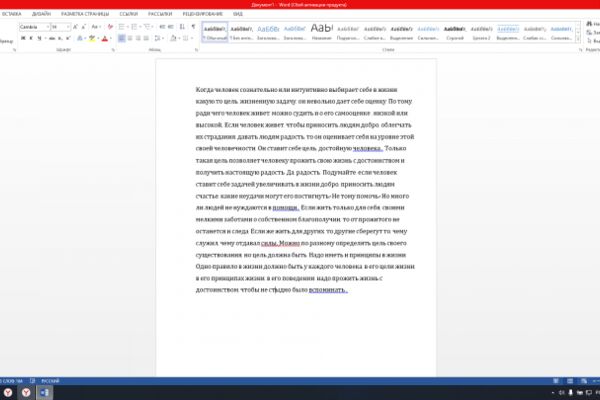This screenshot has width=600, height=400.
Task: Toggle show paragraph marks (¶)
Action: pos(193,27)
